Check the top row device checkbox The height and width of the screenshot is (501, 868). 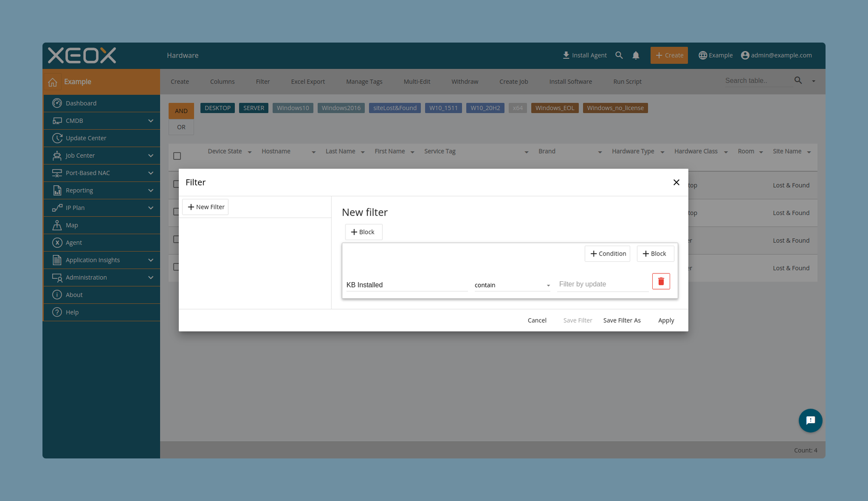tap(177, 185)
